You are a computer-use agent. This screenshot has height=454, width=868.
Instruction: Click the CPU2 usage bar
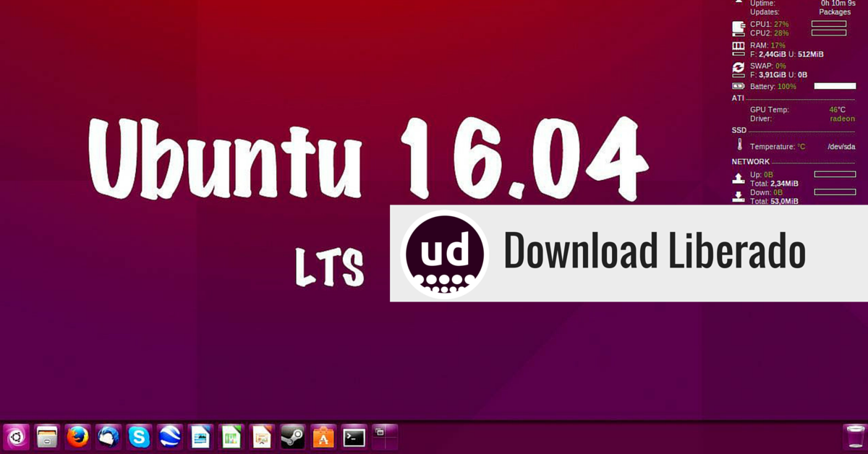[829, 33]
